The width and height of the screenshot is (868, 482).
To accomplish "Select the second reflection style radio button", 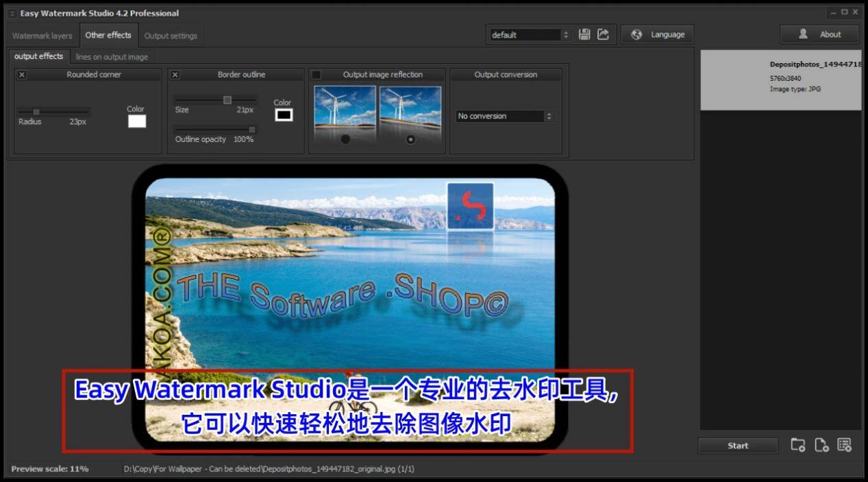I will 410,139.
